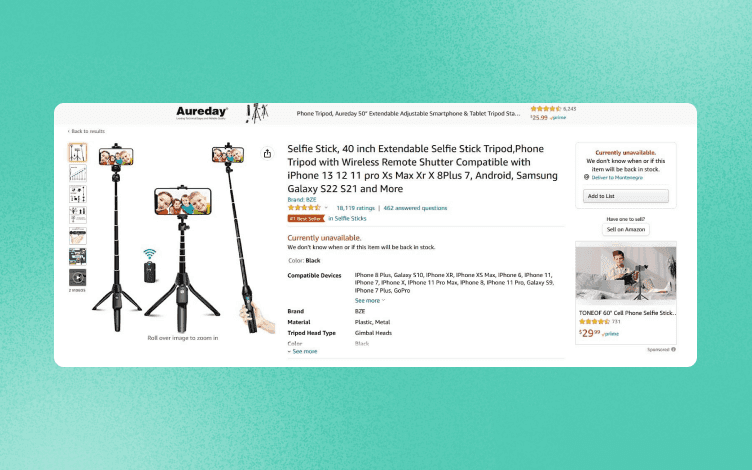
Task: Open the TONEOF 60" Selfie Stick sponsored ad
Action: click(x=625, y=293)
